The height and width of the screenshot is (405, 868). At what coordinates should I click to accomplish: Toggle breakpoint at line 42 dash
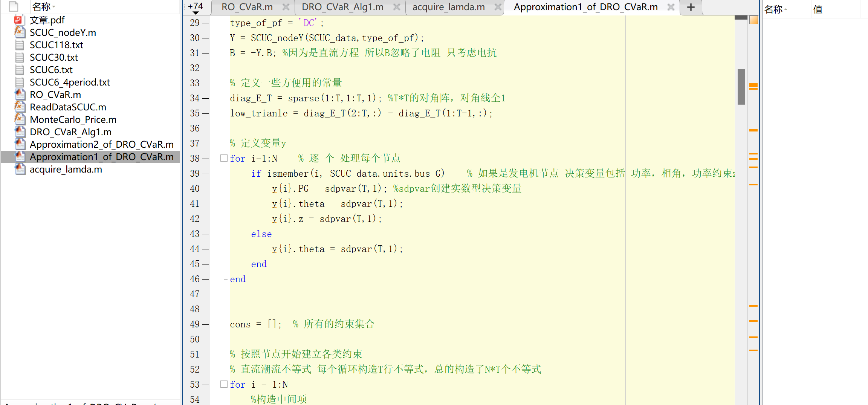[x=206, y=219]
